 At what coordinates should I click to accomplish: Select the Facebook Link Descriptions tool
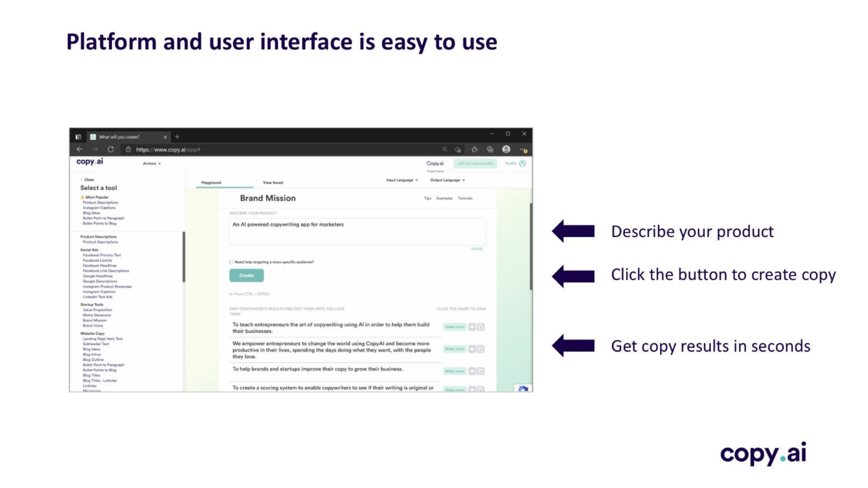[x=106, y=271]
